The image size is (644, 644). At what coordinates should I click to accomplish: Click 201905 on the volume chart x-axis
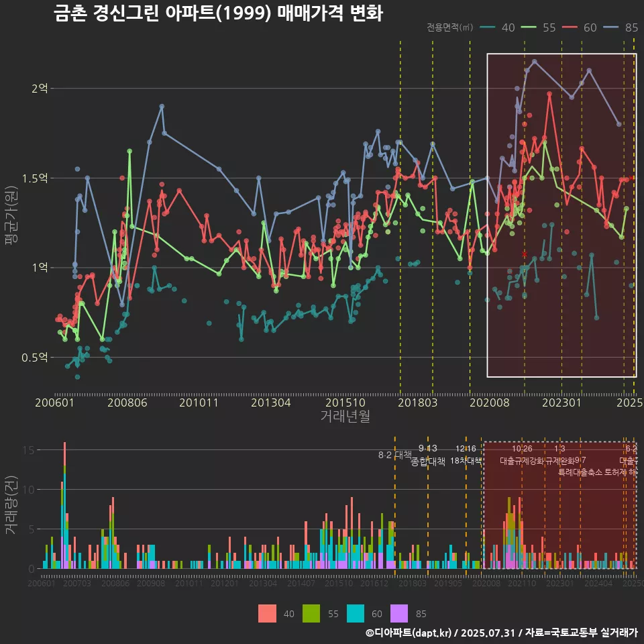(x=448, y=583)
